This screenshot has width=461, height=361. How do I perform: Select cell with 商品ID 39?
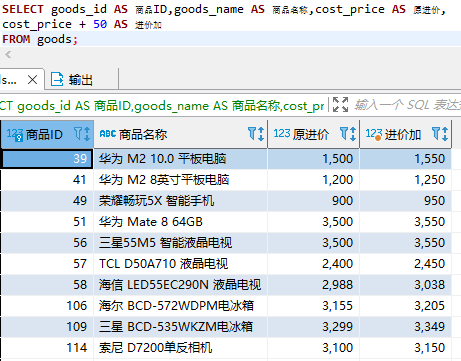47,159
